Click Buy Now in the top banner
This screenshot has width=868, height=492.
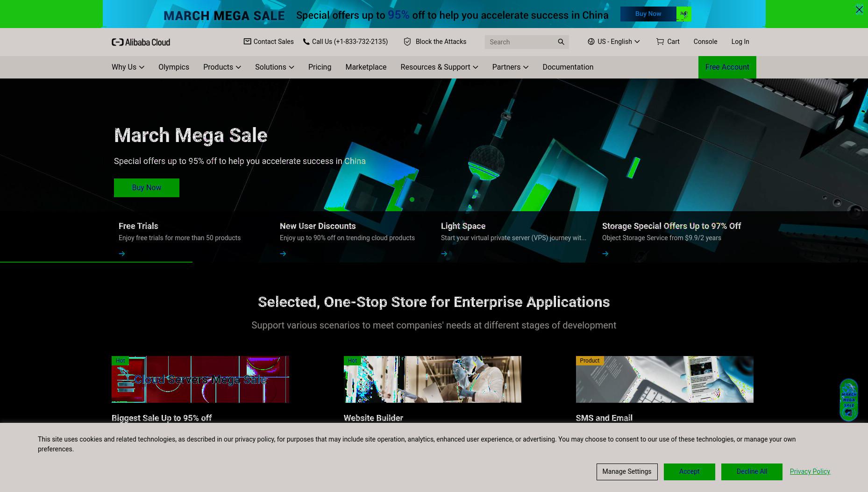pos(648,14)
